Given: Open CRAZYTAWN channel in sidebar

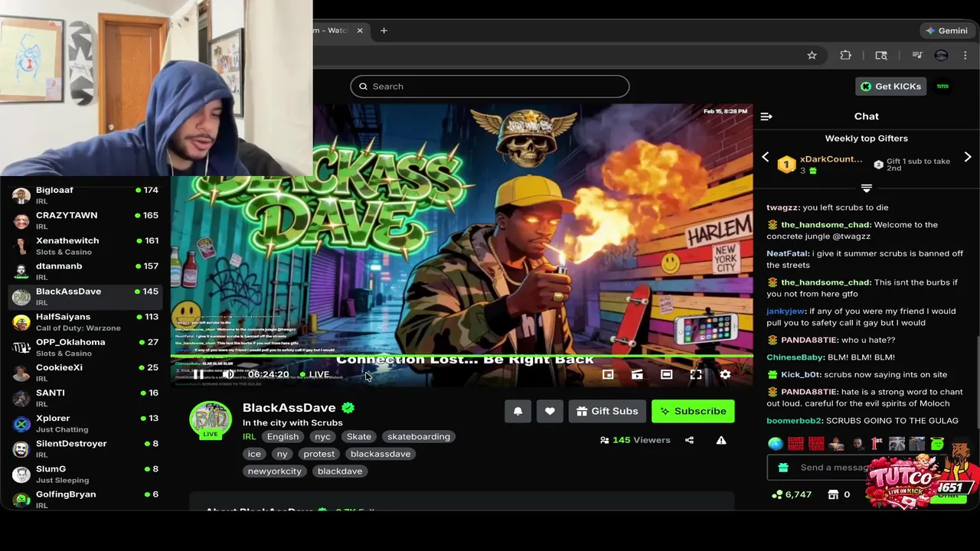Looking at the screenshot, I should coord(85,220).
